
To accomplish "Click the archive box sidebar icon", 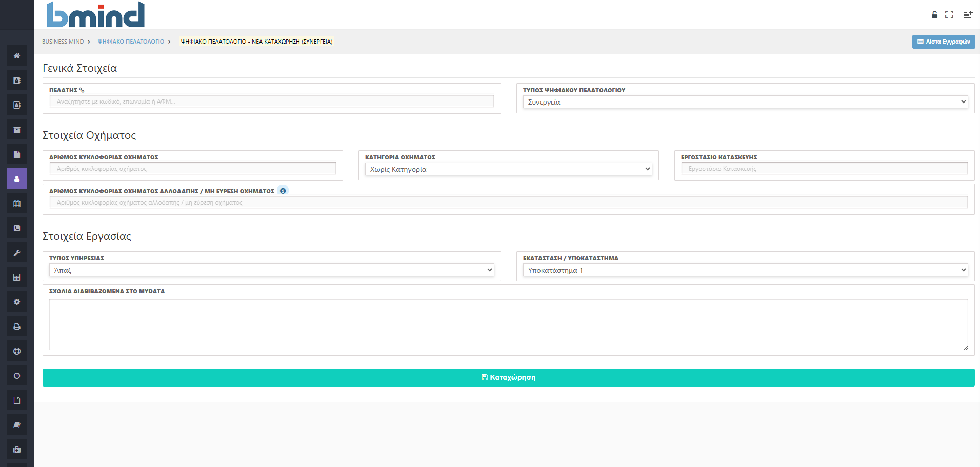I will tap(17, 130).
